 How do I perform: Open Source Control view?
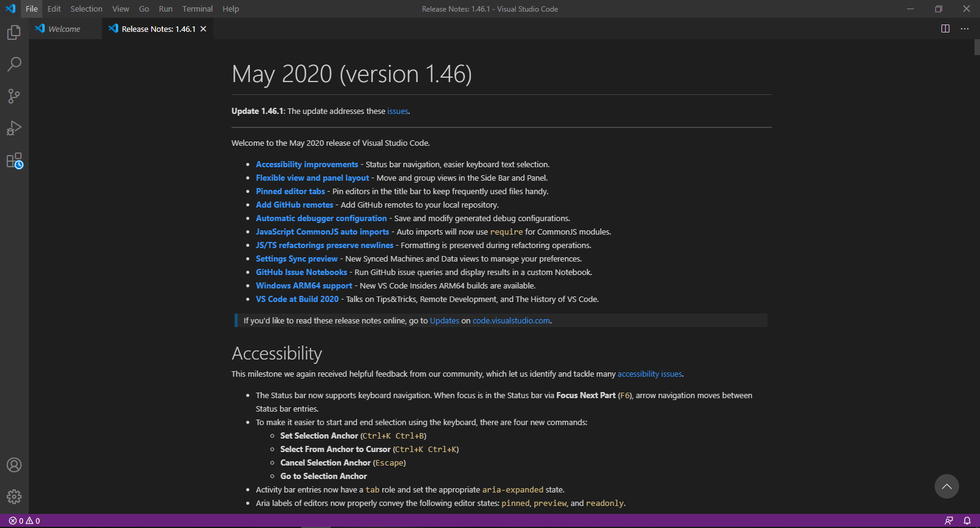pyautogui.click(x=14, y=96)
